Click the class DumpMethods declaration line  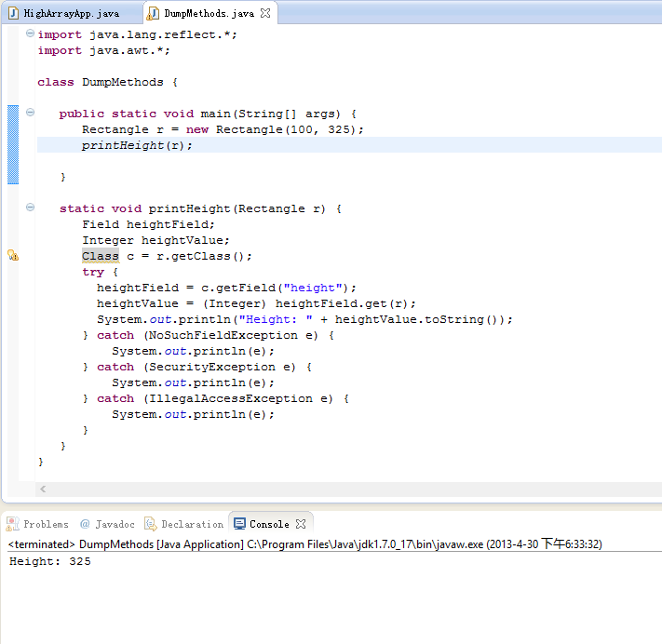pos(108,82)
